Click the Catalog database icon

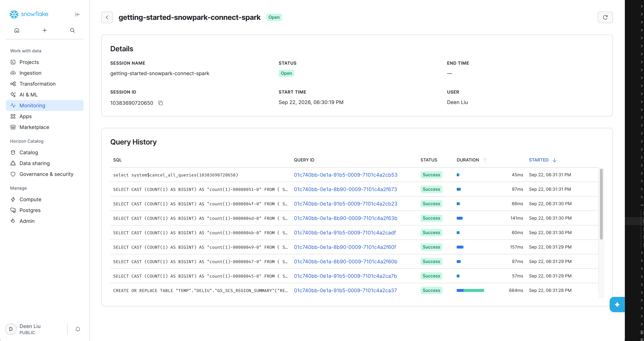click(13, 152)
